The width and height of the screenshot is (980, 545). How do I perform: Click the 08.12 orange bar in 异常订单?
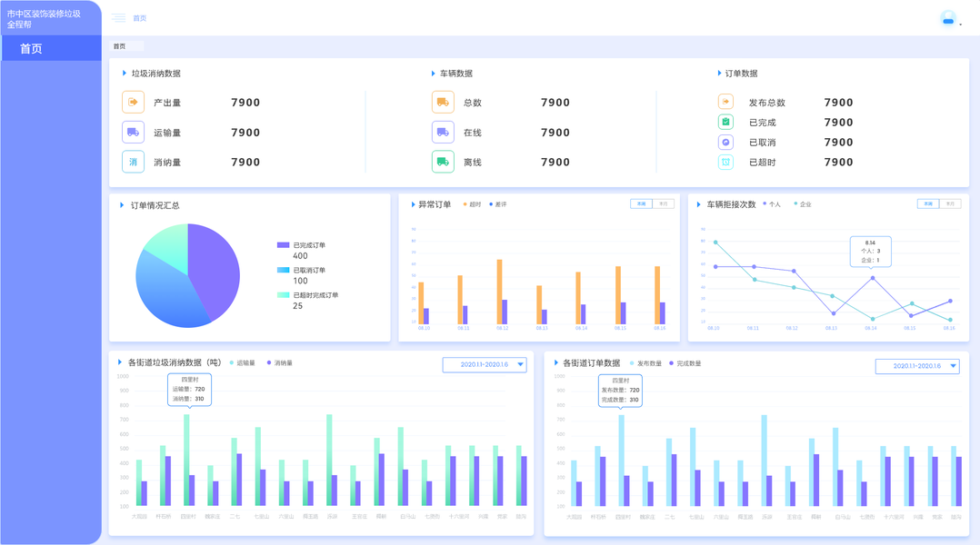(499, 291)
